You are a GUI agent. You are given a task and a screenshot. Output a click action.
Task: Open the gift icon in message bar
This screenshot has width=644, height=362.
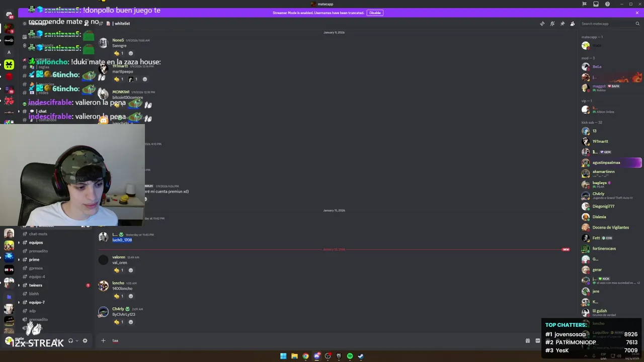[x=527, y=340]
